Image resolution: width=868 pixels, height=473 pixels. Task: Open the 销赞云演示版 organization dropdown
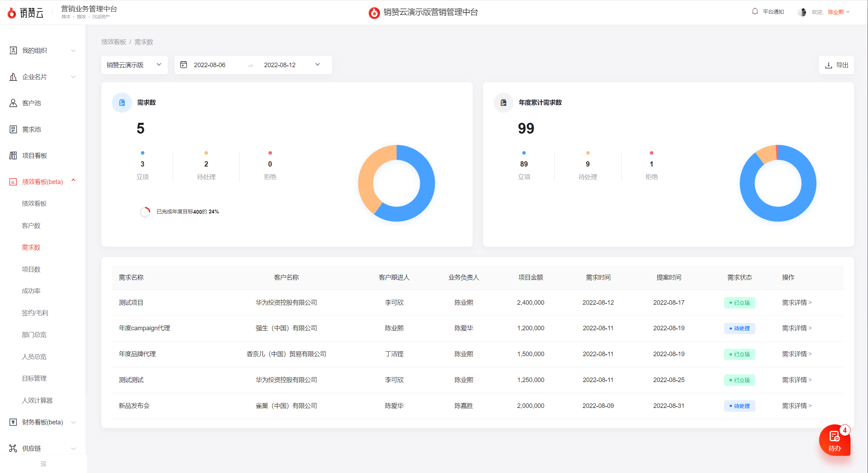(x=134, y=65)
